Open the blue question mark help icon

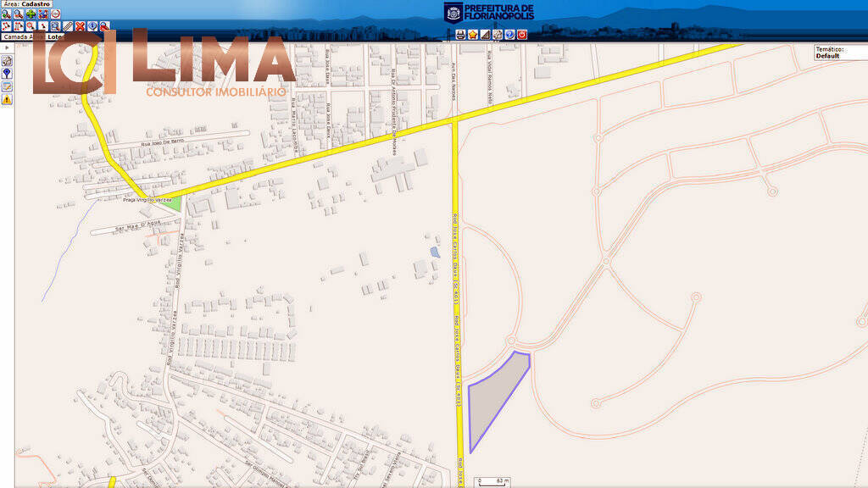click(x=509, y=35)
